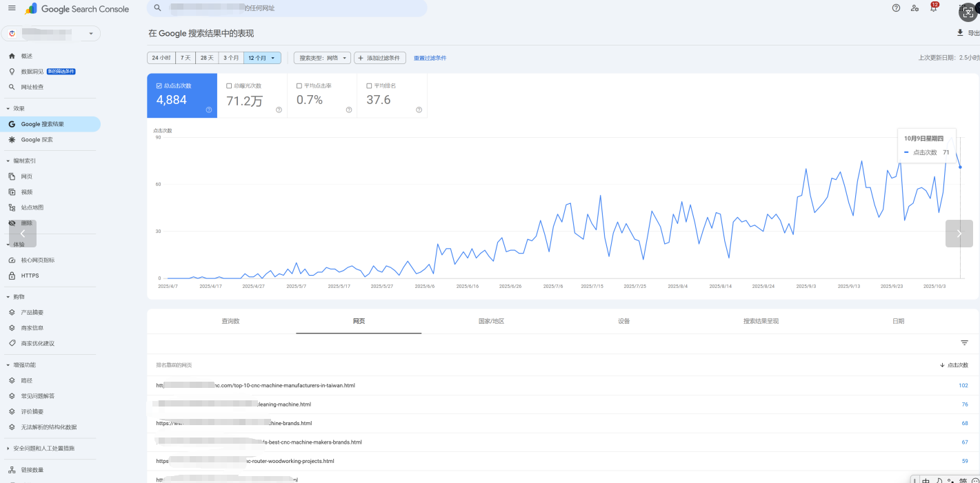Click the export download icon
Screen dimensions: 980x483
959,33
